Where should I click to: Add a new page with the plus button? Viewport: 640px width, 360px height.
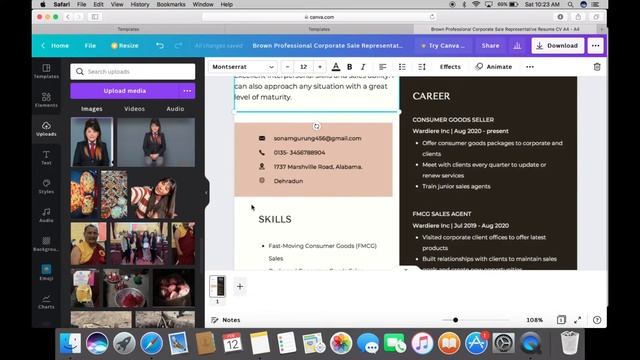(240, 287)
